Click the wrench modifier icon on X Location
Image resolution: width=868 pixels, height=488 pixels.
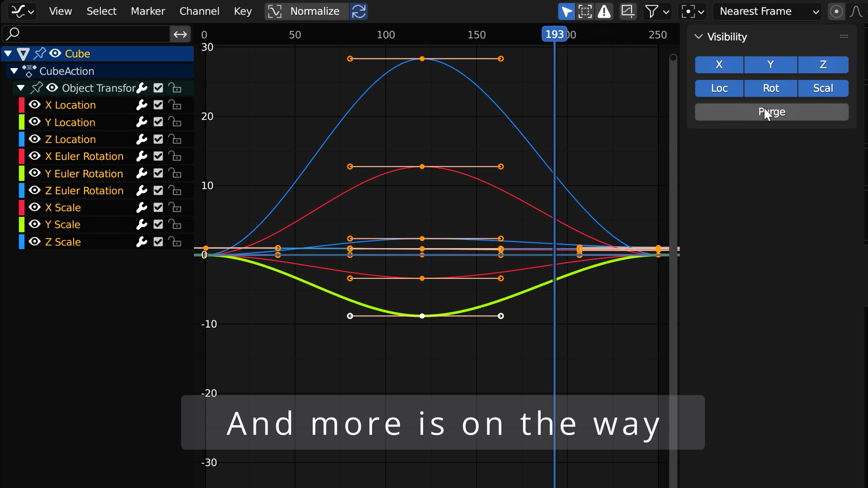(x=142, y=105)
